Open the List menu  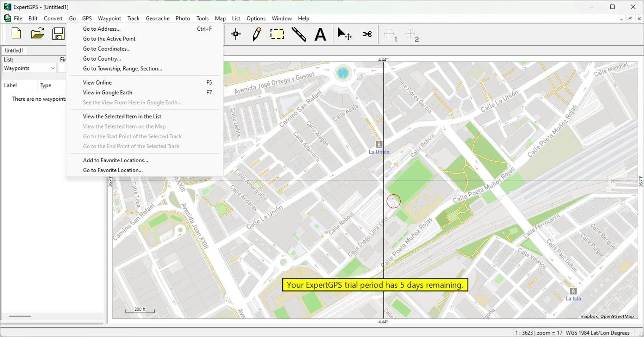coord(236,19)
